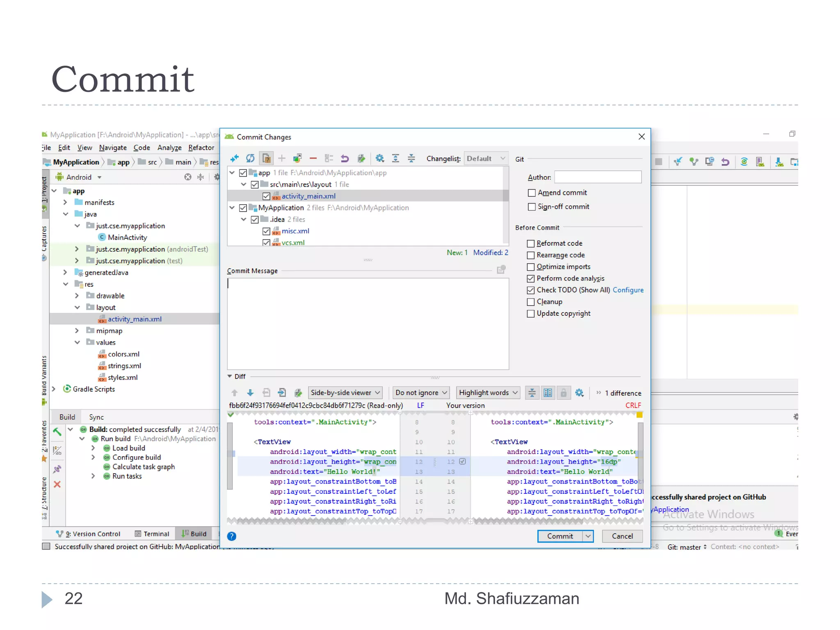Click the Move to Another Changelist icon

[x=297, y=158]
